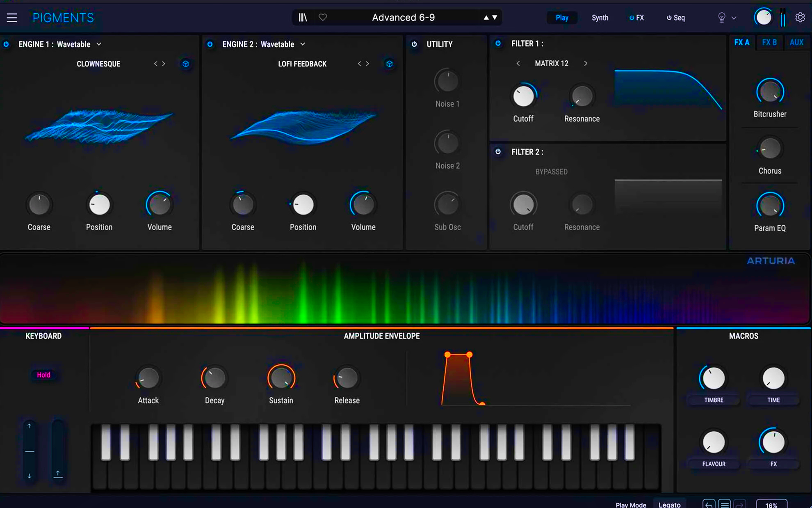Select next preset with down arrow
This screenshot has height=508, width=812.
495,18
